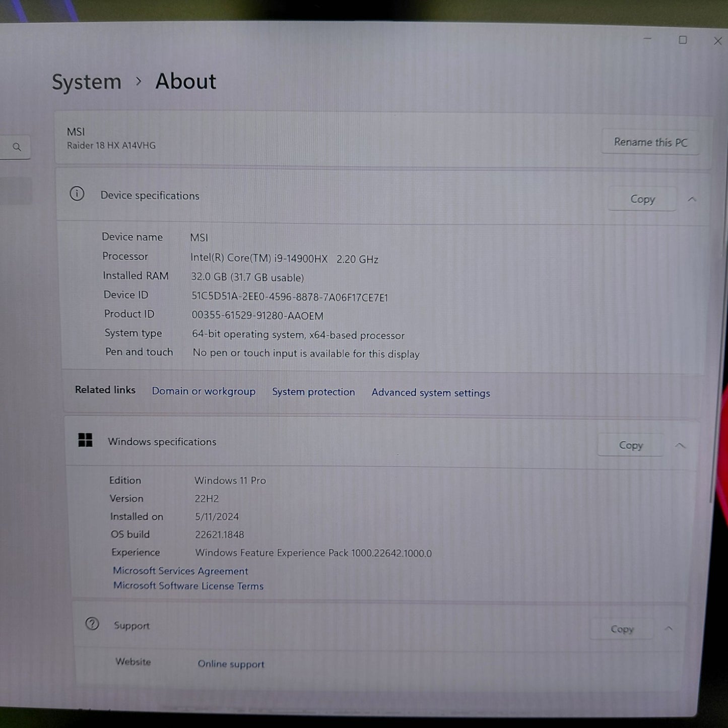
Task: Click the Support heading text
Action: pos(131,626)
